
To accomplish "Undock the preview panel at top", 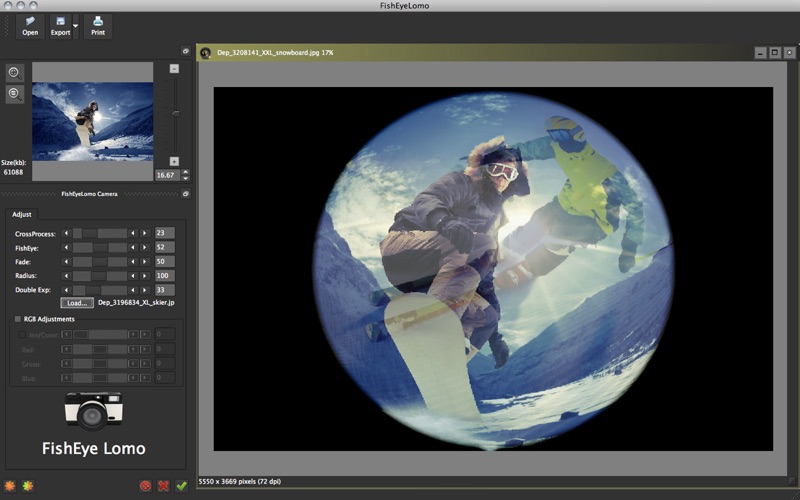I will (186, 51).
